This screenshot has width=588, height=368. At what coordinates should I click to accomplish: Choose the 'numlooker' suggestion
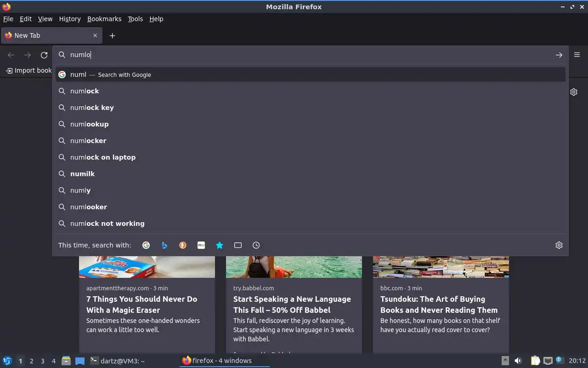311,207
